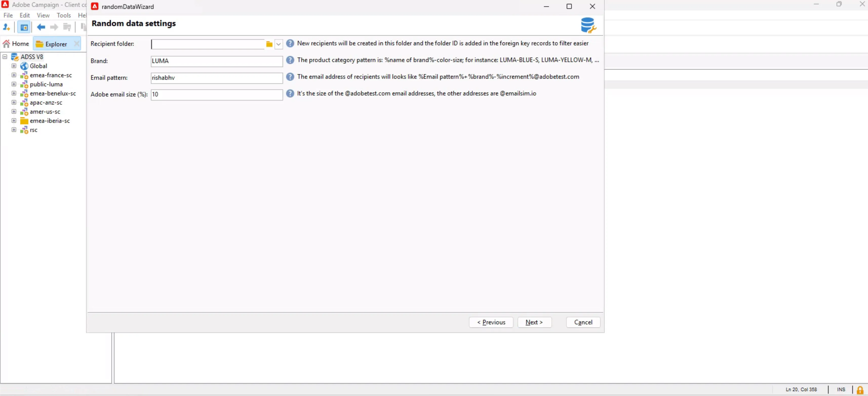Select the emea-iberia-sc folder icon
This screenshot has width=868, height=396.
[x=24, y=121]
